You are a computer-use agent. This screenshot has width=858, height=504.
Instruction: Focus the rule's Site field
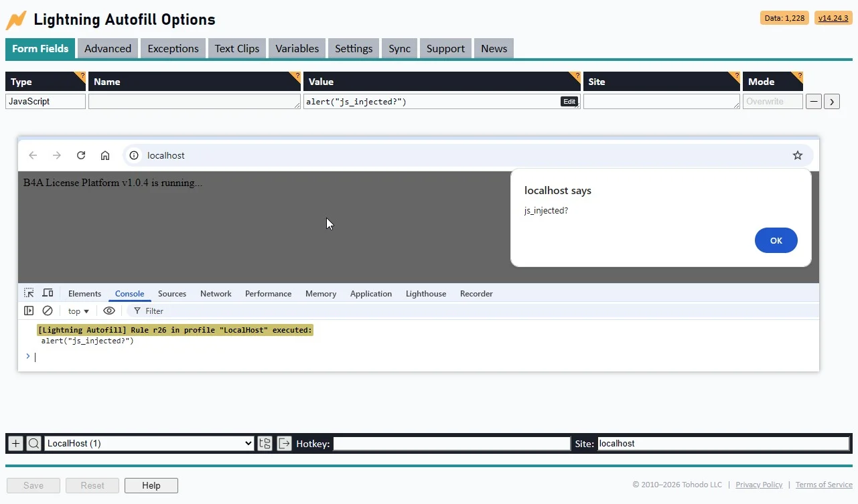point(662,101)
